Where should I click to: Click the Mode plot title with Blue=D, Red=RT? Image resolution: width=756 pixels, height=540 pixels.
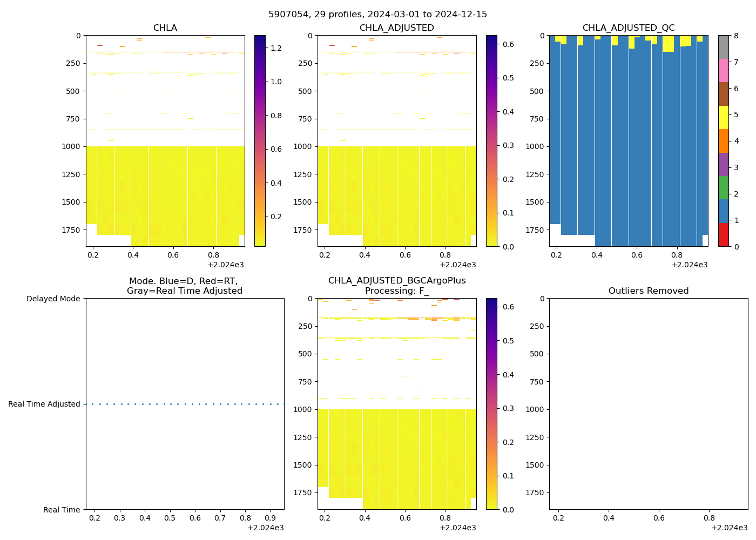(184, 286)
